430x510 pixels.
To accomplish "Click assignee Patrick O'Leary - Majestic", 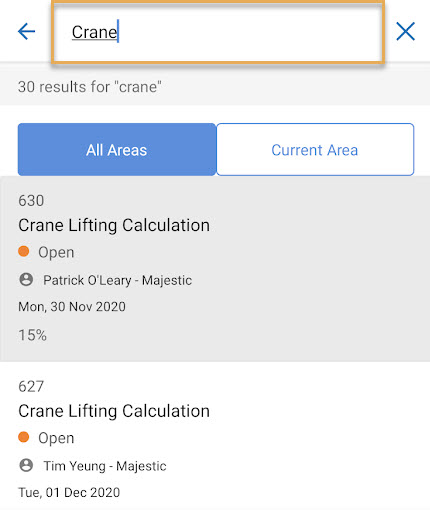I will (117, 280).
